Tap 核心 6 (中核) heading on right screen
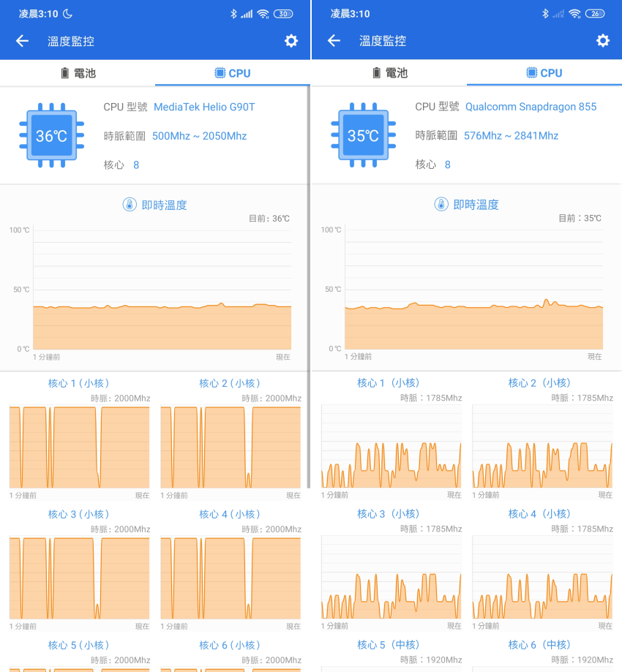622x672 pixels. pos(539,644)
